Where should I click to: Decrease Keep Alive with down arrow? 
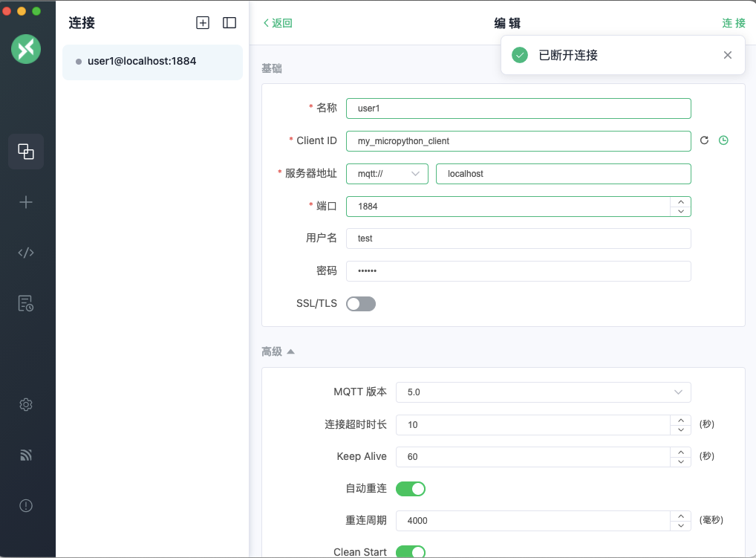click(x=681, y=461)
